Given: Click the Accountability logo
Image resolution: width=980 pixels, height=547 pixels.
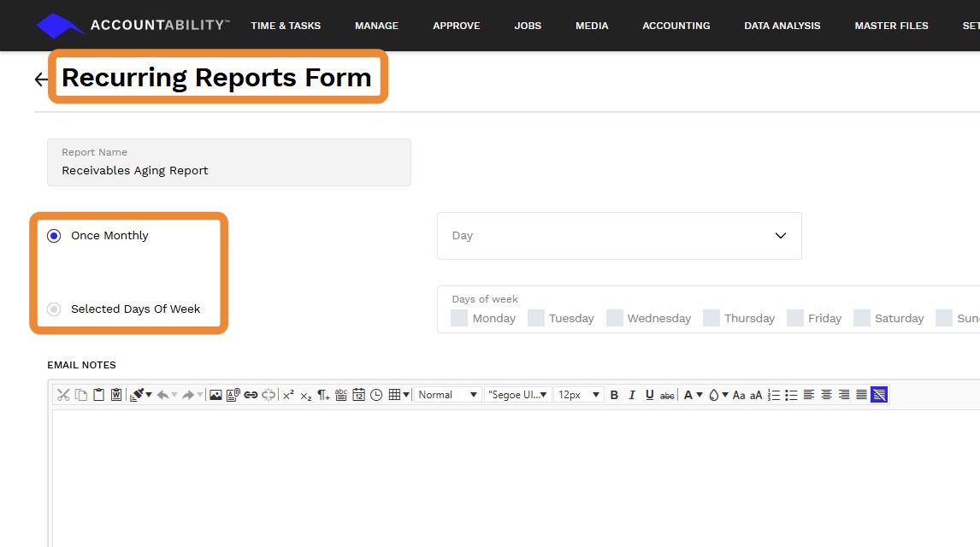Looking at the screenshot, I should click(133, 26).
